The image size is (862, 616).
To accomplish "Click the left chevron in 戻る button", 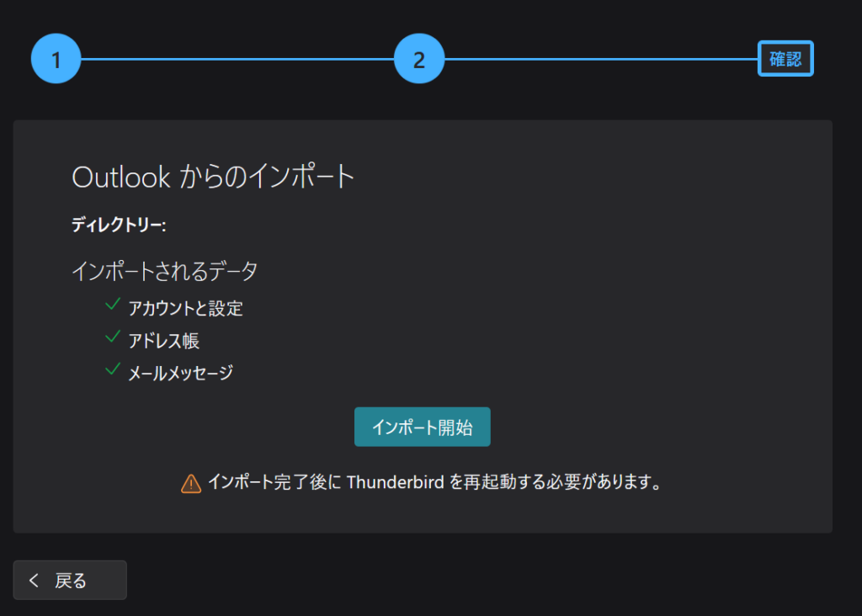I will point(34,581).
